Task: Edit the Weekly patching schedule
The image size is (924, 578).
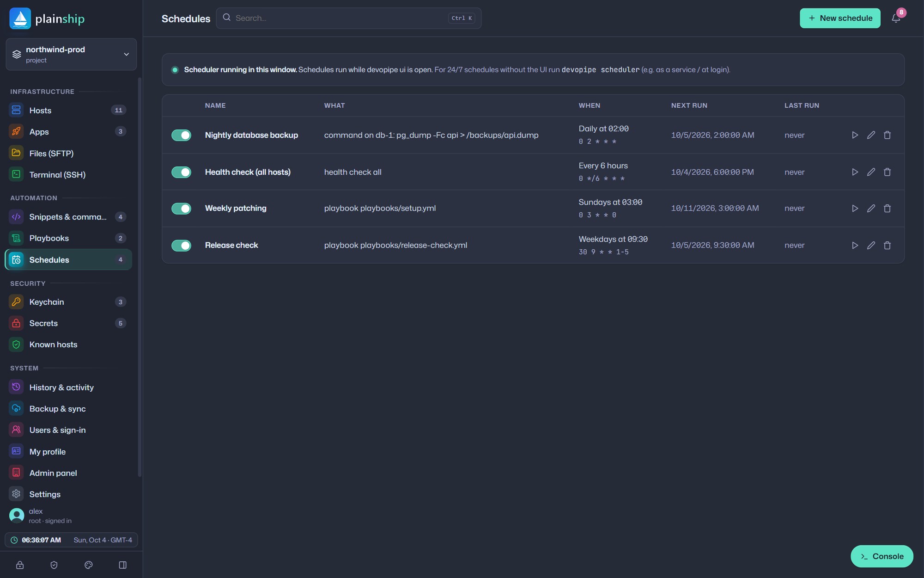Action: click(x=871, y=209)
